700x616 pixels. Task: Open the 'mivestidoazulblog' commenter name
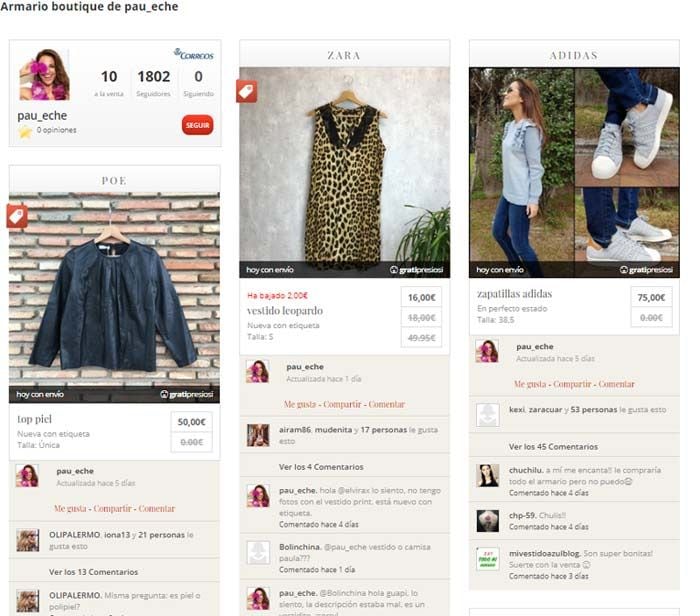click(545, 554)
